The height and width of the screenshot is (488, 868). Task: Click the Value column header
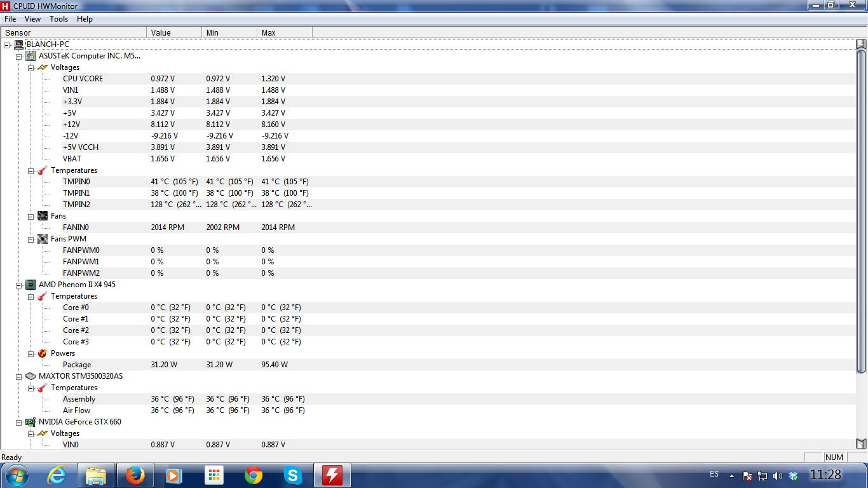pyautogui.click(x=174, y=32)
